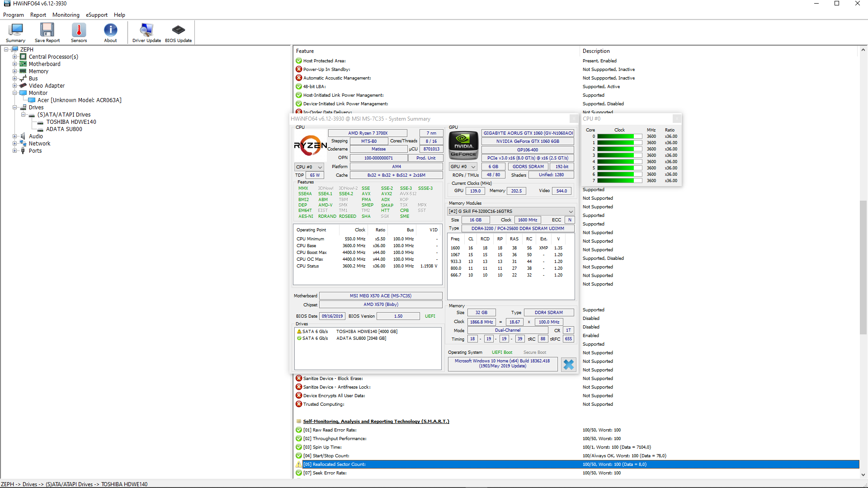Click the Bus tree icon
The height and width of the screenshot is (488, 868).
coord(23,78)
